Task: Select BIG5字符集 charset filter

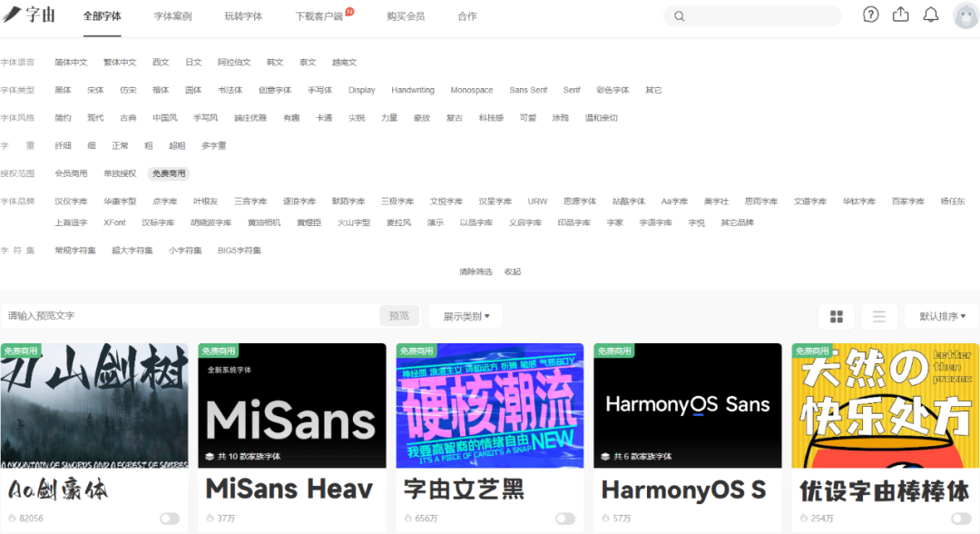Action: (239, 250)
